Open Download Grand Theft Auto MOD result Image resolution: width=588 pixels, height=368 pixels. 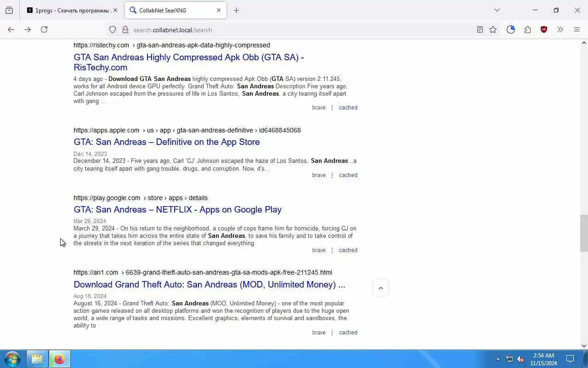[x=209, y=284]
